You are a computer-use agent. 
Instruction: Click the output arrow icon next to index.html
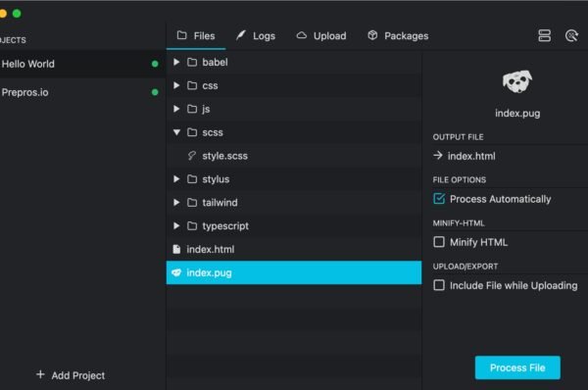coord(438,155)
